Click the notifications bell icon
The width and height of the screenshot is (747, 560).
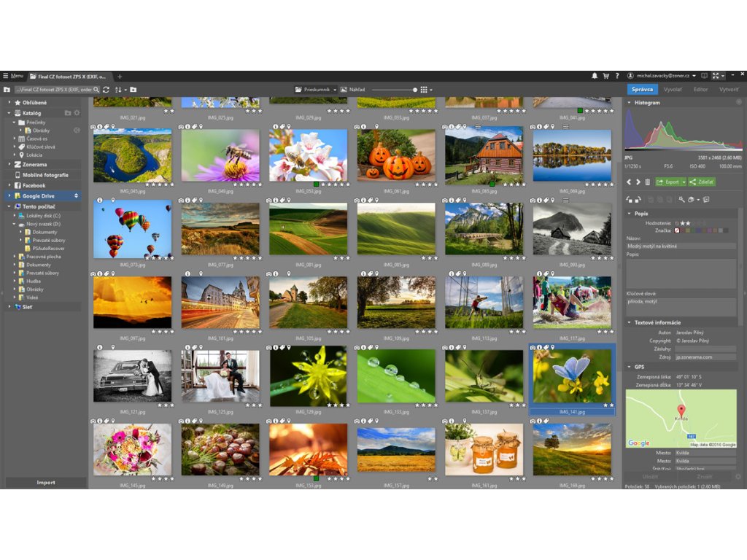click(595, 76)
